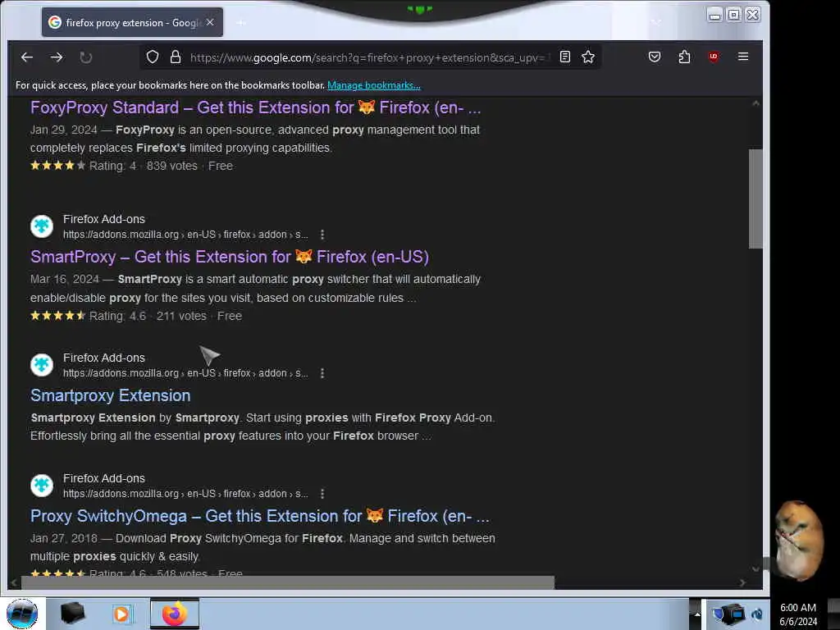Click Firefox Add-ons favicon above Smartproxy Extension
The height and width of the screenshot is (630, 840).
[42, 365]
